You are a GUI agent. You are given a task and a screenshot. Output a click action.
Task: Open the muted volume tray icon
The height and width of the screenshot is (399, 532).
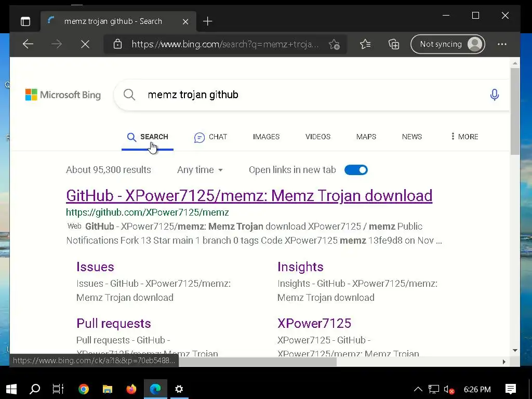(449, 390)
